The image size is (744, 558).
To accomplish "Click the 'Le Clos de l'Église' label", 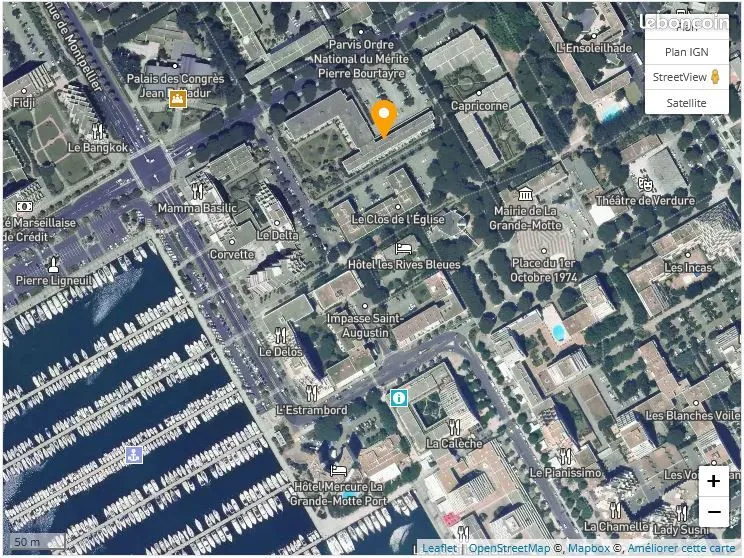I will click(x=398, y=219).
